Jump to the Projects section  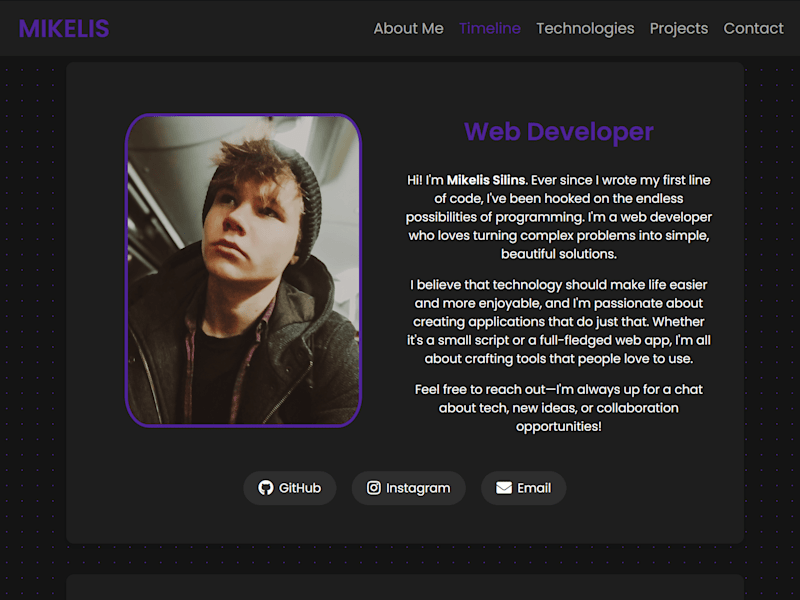point(679,29)
